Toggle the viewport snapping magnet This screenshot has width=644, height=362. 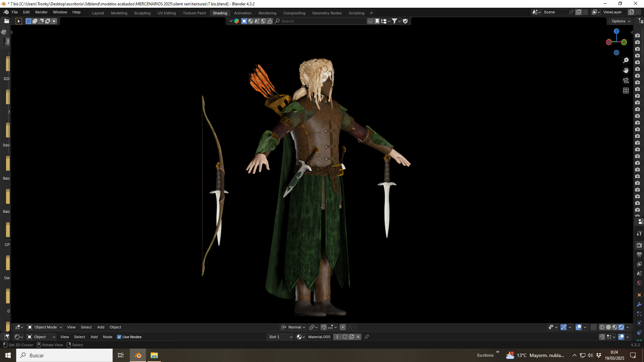(x=324, y=327)
